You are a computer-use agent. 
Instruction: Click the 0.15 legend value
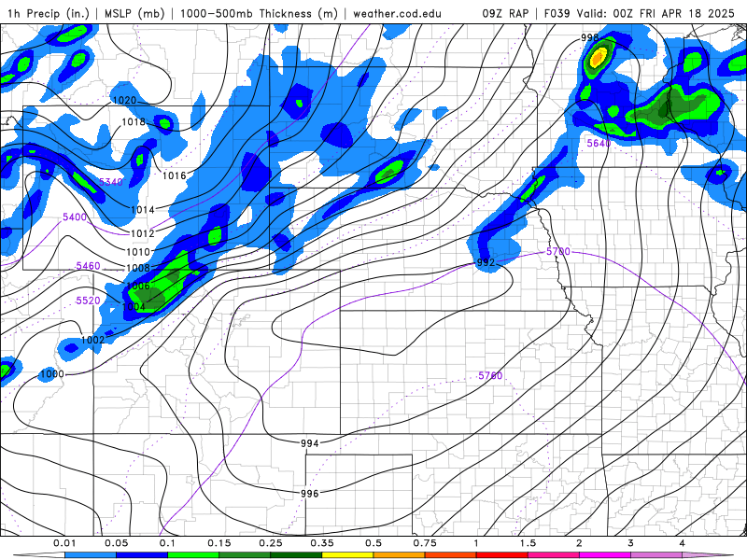point(219,543)
